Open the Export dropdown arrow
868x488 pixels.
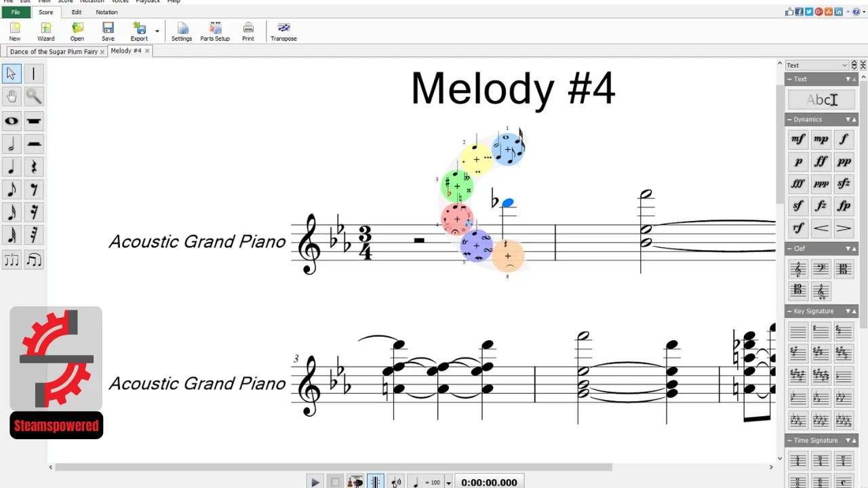coord(157,31)
